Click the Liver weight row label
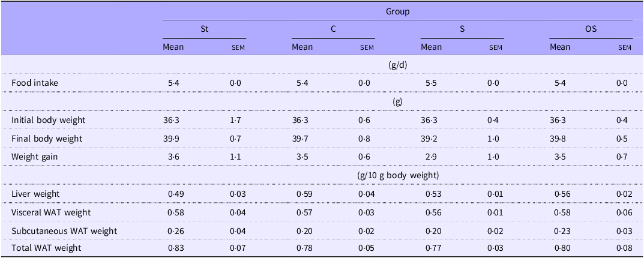The width and height of the screenshot is (644, 258). pos(35,194)
